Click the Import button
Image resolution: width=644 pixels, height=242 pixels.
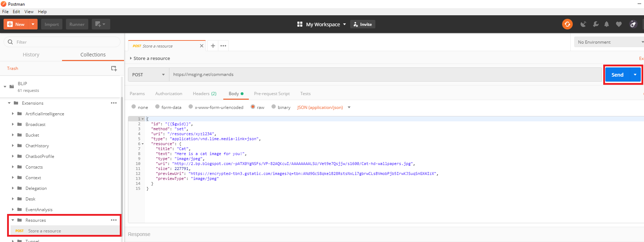click(52, 24)
